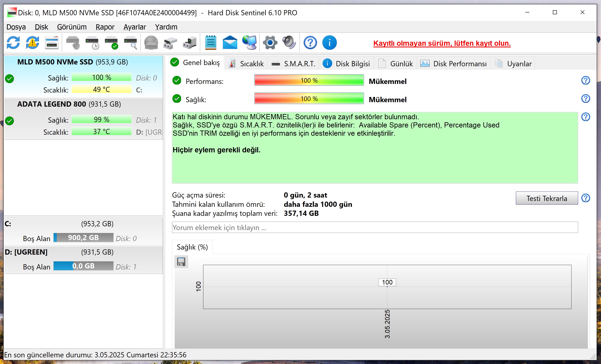Click the C: partition header (953,2 GB)

click(x=84, y=224)
